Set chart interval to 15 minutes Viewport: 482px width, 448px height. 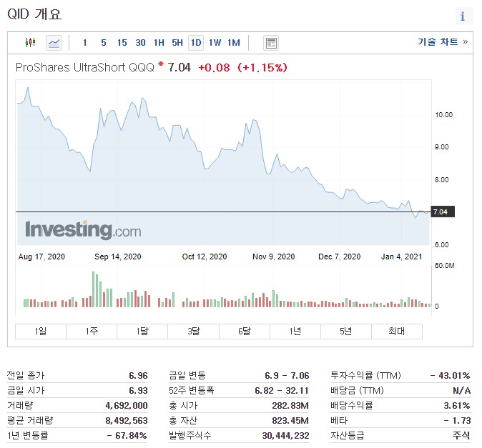tap(122, 43)
